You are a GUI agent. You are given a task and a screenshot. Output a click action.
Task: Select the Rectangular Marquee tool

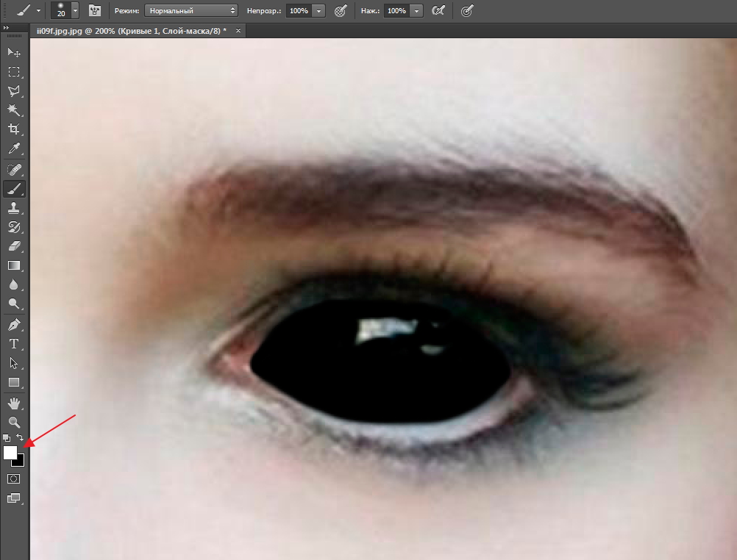coord(14,71)
